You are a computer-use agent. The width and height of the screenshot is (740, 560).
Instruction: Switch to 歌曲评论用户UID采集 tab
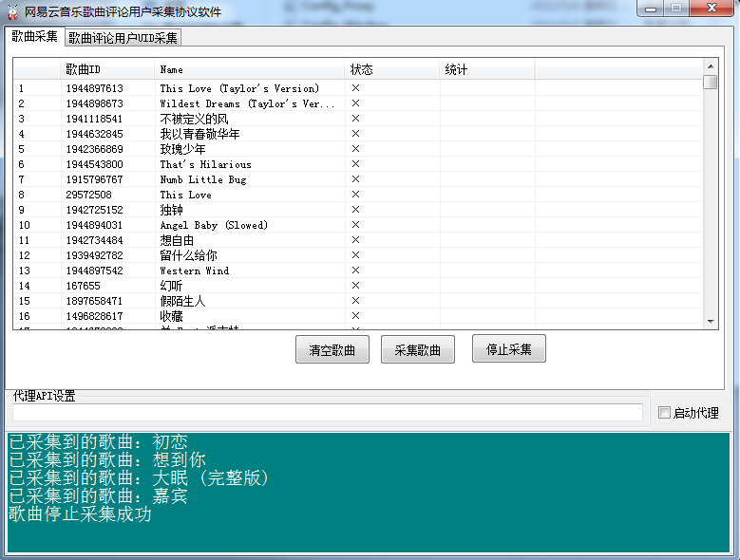click(x=123, y=38)
